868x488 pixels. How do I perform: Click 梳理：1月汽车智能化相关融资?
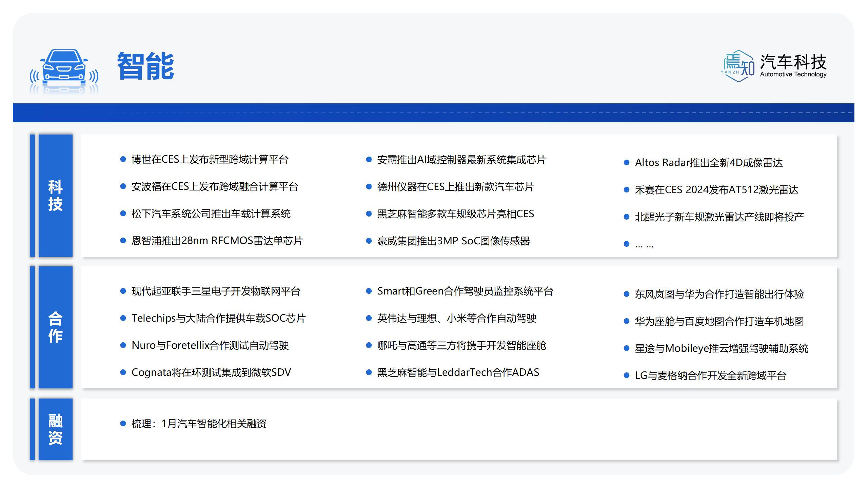pos(199,424)
